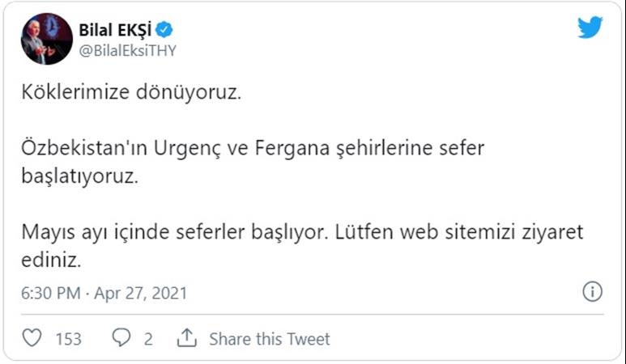The image size is (626, 364).
Task: Click the 6:30 PM time text
Action: (x=50, y=293)
